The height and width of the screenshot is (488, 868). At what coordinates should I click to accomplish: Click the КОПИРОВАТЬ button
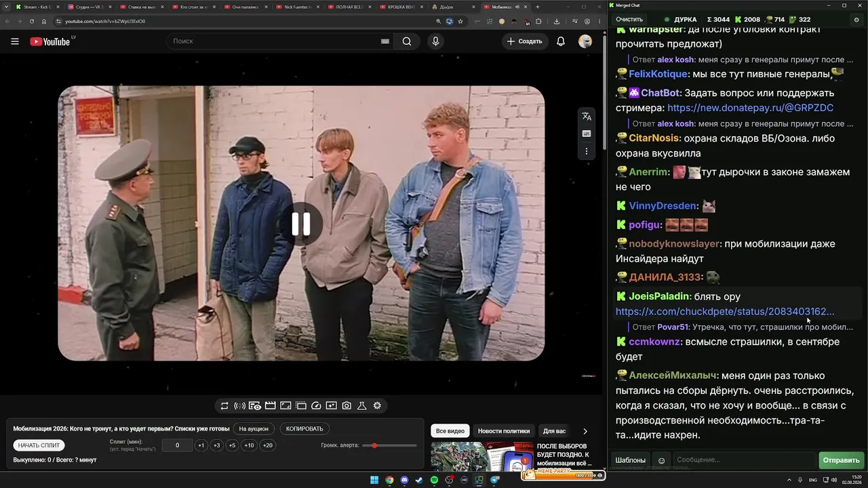pyautogui.click(x=304, y=429)
